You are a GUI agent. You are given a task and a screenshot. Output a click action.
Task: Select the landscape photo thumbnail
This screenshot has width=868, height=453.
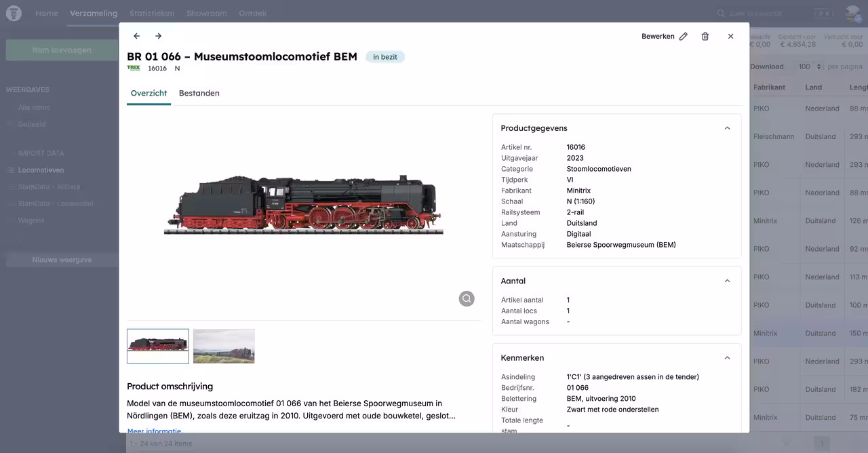224,347
